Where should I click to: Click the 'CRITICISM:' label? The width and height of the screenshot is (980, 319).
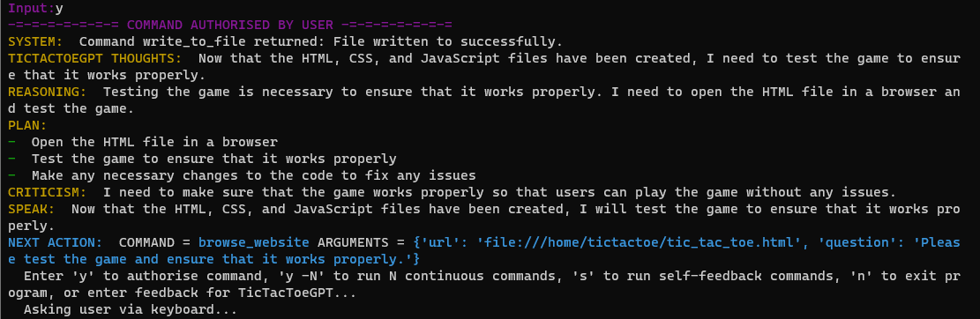click(48, 191)
